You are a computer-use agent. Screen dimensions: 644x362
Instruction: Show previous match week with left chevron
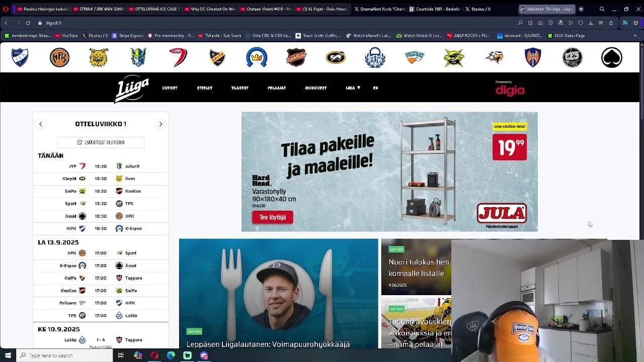click(x=41, y=124)
